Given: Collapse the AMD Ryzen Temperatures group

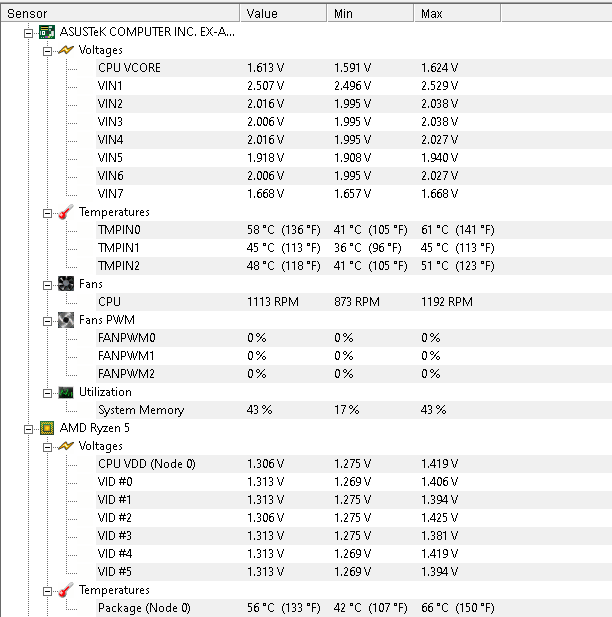Looking at the screenshot, I should click(47, 591).
